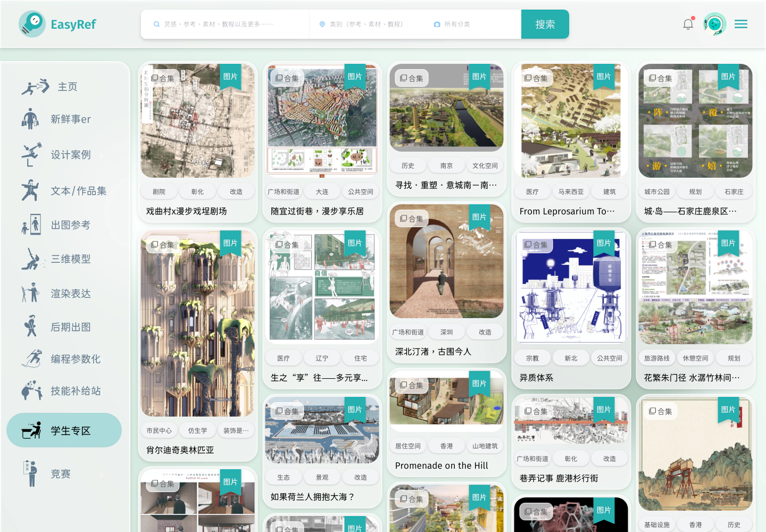Click the EasyRef logo icon
This screenshot has height=532, width=766.
click(32, 24)
